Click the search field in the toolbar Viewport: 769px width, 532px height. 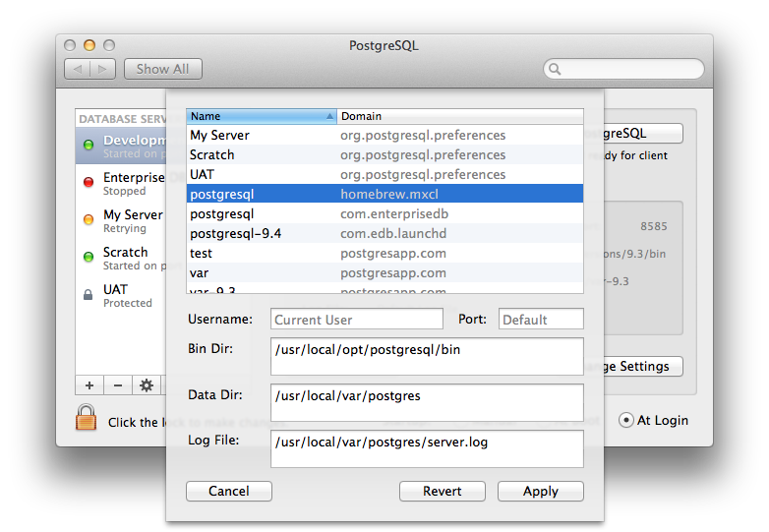click(623, 69)
